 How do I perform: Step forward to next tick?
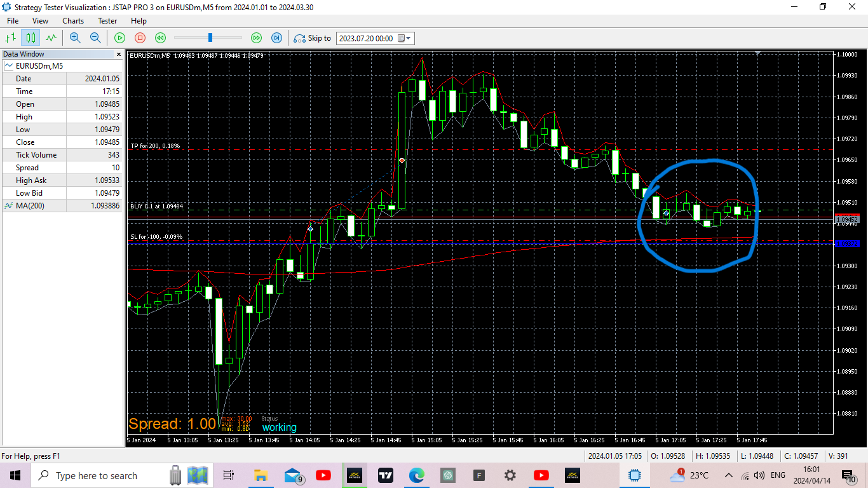(x=276, y=37)
